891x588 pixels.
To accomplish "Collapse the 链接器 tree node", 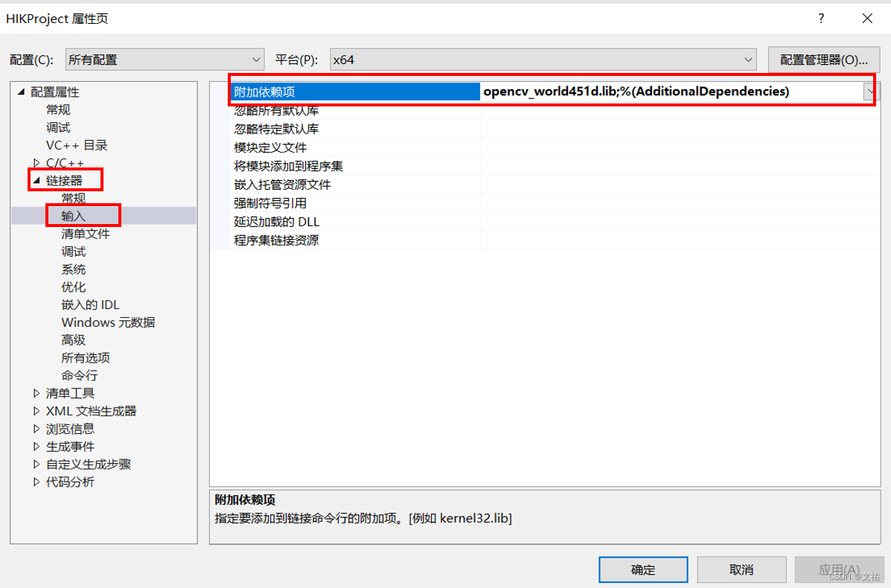I will point(36,181).
